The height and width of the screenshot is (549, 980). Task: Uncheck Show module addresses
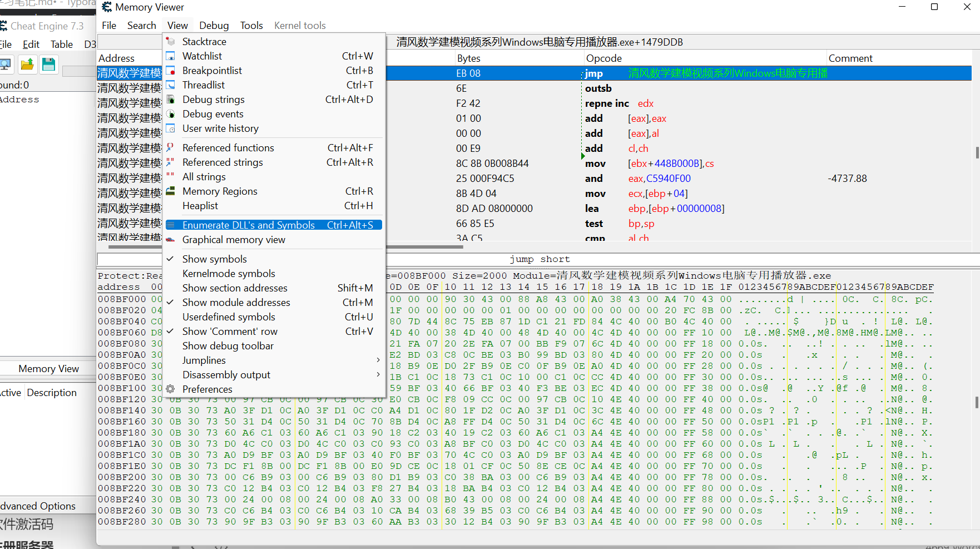point(236,302)
